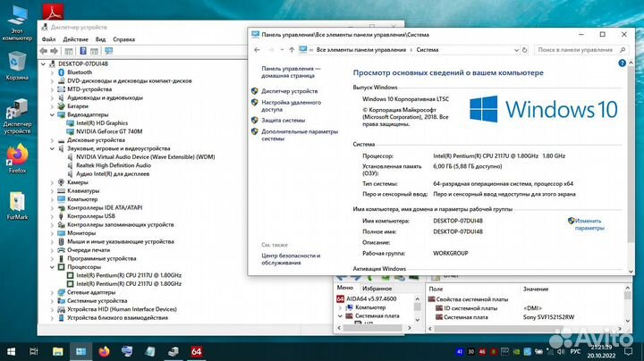Open the Этот компьютер desktop icon

[x=17, y=22]
